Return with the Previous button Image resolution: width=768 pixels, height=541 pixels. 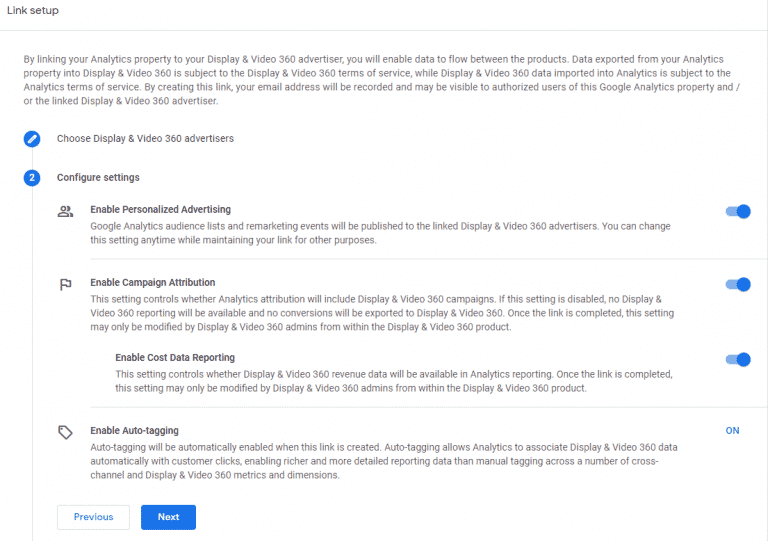pos(94,517)
